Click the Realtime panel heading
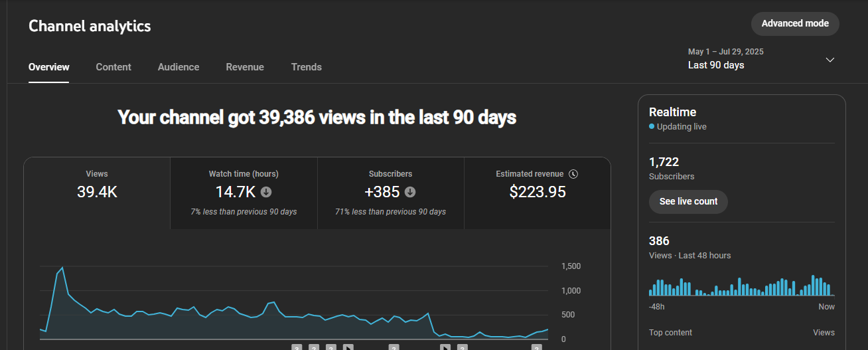Viewport: 868px width, 350px height. point(672,112)
